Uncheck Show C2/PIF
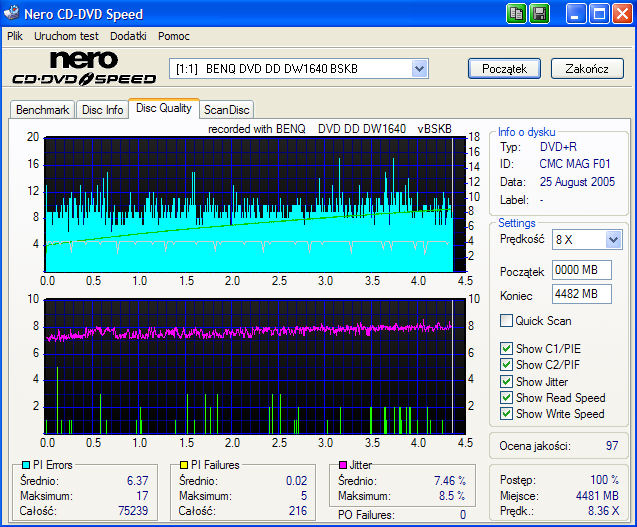Image resolution: width=637 pixels, height=527 pixels. click(x=506, y=364)
